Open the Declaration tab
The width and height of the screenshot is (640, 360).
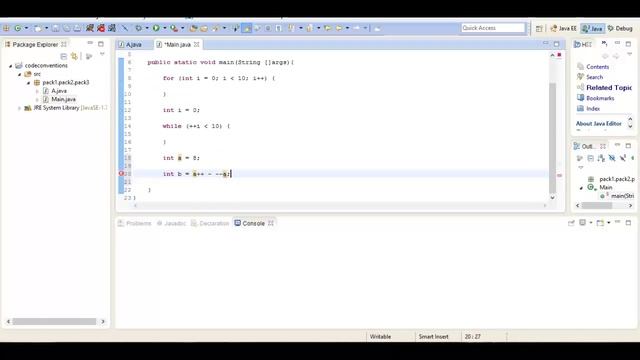click(x=210, y=223)
